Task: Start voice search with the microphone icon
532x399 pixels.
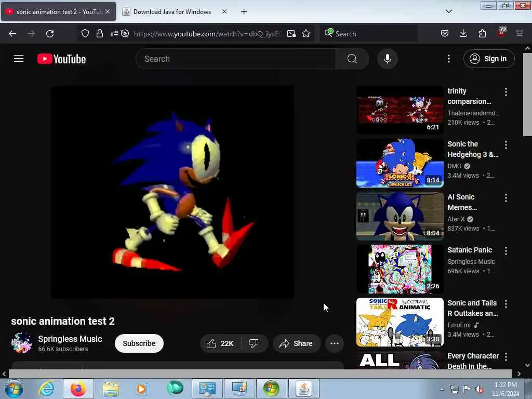Action: pyautogui.click(x=387, y=59)
